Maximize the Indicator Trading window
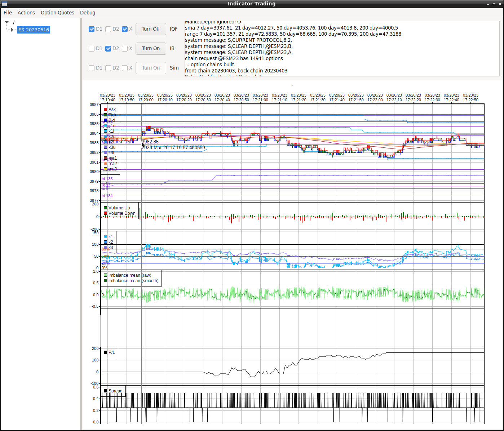The width and height of the screenshot is (504, 431). pyautogui.click(x=494, y=4)
